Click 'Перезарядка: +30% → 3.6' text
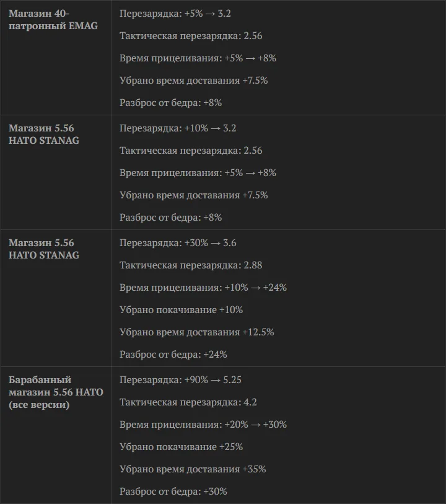Viewport: 446px width, 504px height. pyautogui.click(x=178, y=243)
